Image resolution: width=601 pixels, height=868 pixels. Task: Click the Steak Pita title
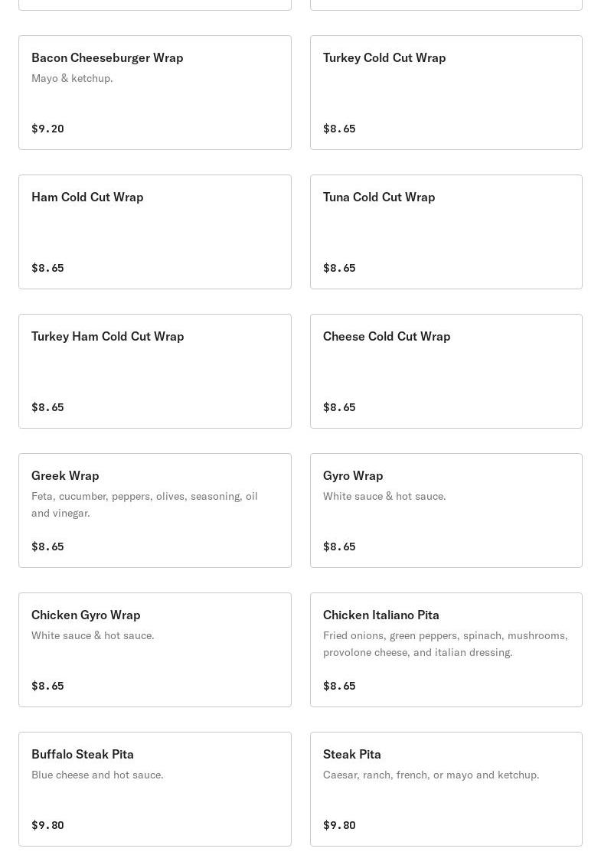point(352,754)
